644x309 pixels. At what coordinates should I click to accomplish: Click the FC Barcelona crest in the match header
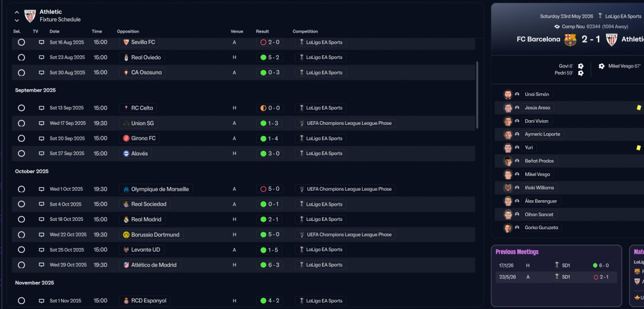click(x=570, y=40)
